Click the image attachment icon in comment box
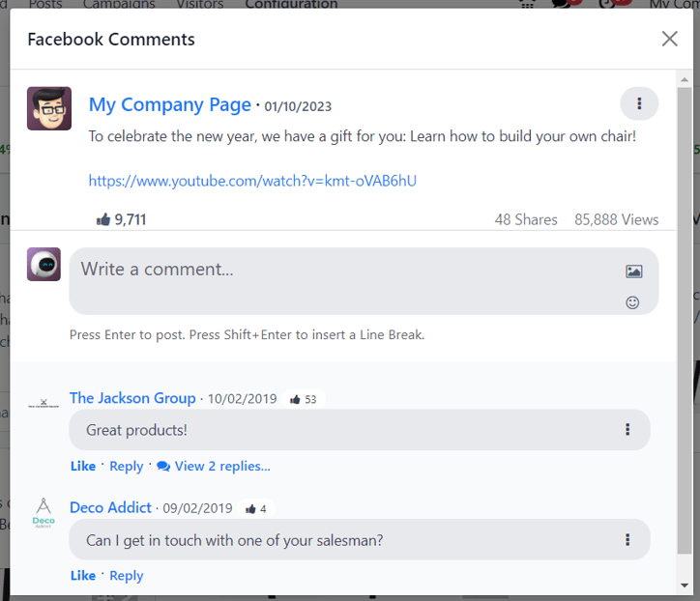The image size is (700, 601). pyautogui.click(x=633, y=272)
